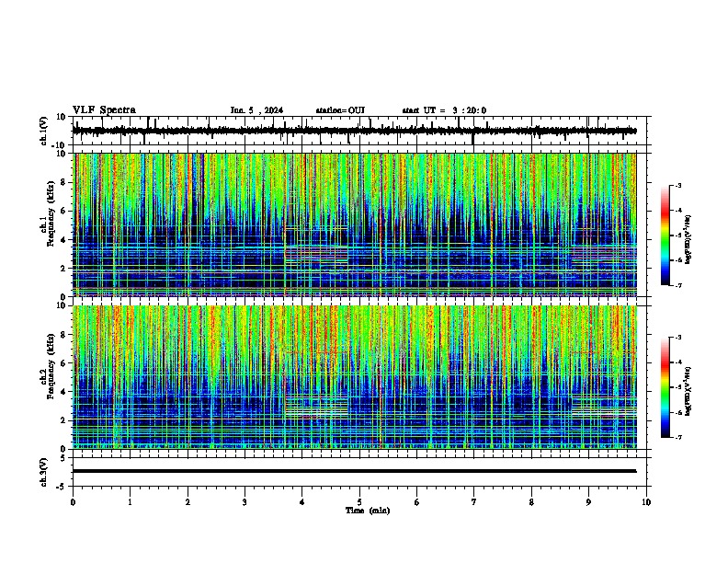Click the ch.1 "Frequency (kHz)" axis label
This screenshot has width=728, height=563.
click(51, 213)
